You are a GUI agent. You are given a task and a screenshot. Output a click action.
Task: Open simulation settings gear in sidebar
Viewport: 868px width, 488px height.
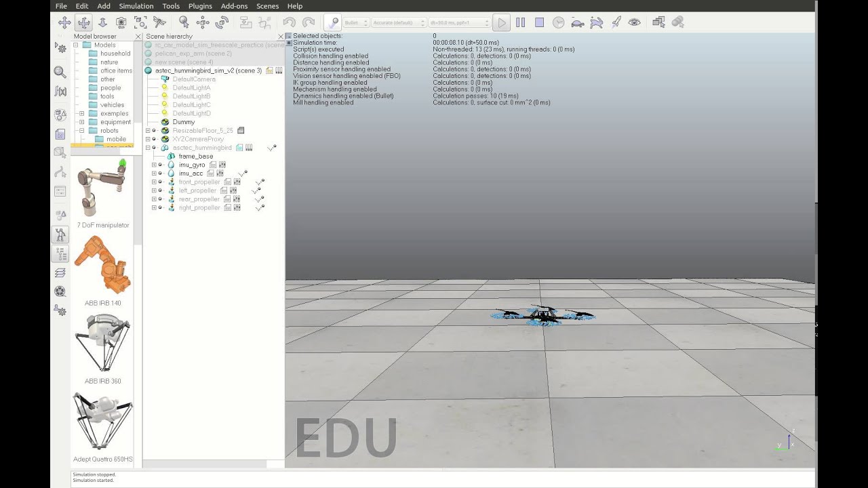60,47
